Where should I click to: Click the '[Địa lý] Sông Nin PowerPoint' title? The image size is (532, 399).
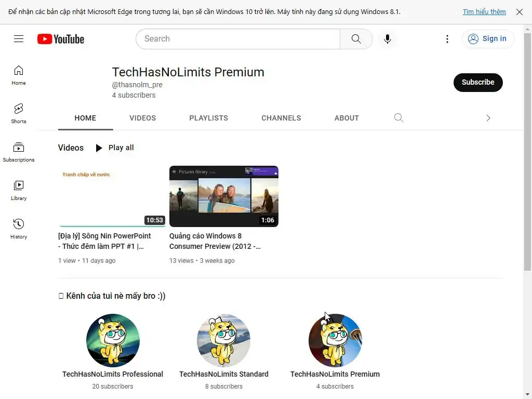[x=104, y=241]
